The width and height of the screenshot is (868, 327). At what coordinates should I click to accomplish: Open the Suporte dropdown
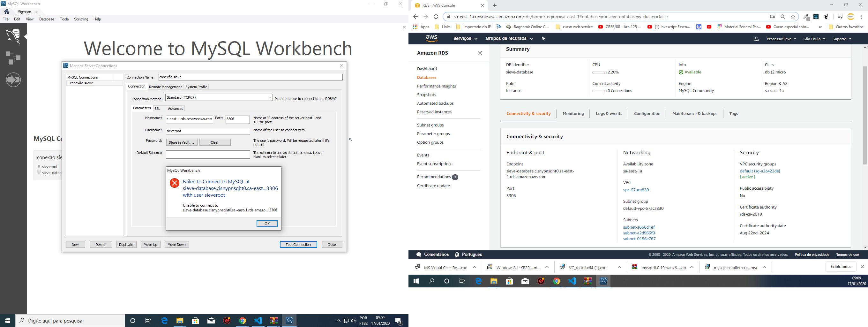tap(842, 39)
